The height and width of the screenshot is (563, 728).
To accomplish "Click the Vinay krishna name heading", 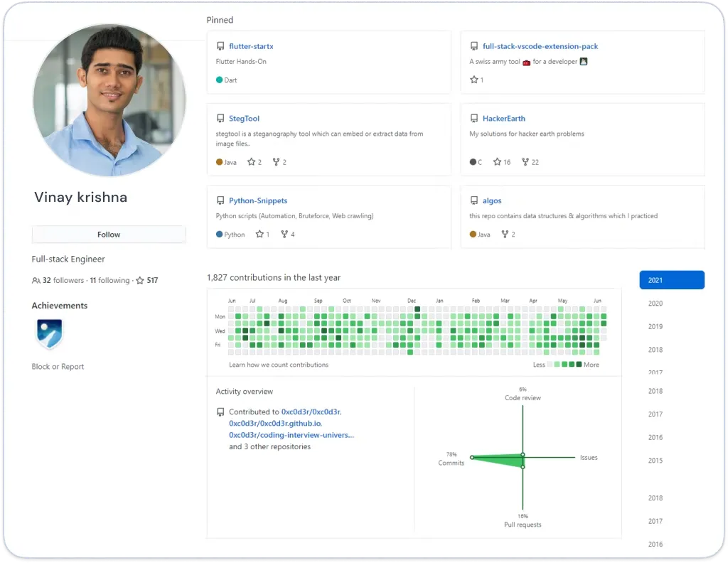I will (80, 197).
